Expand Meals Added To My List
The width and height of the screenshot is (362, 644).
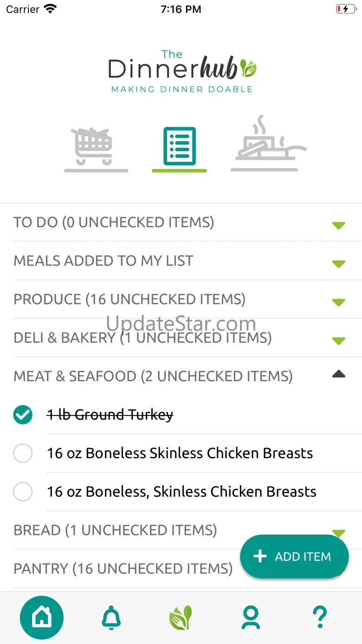(x=338, y=264)
